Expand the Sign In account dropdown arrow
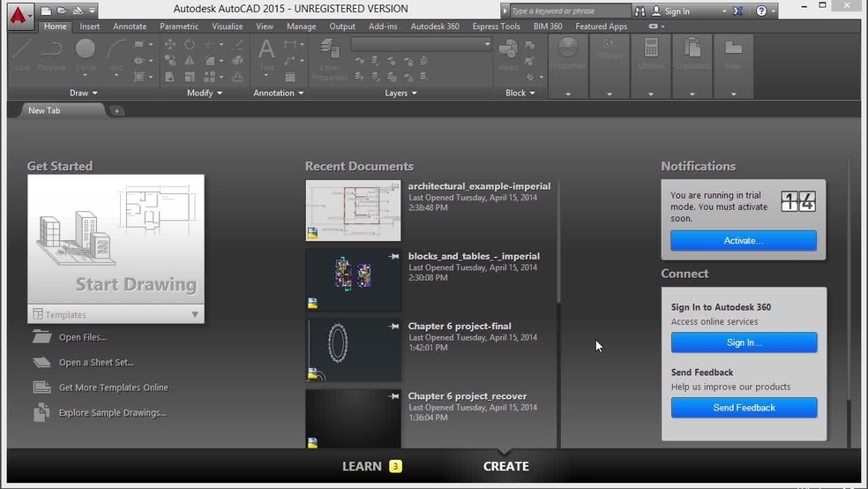Screen dimensions: 868x489 point(723,11)
